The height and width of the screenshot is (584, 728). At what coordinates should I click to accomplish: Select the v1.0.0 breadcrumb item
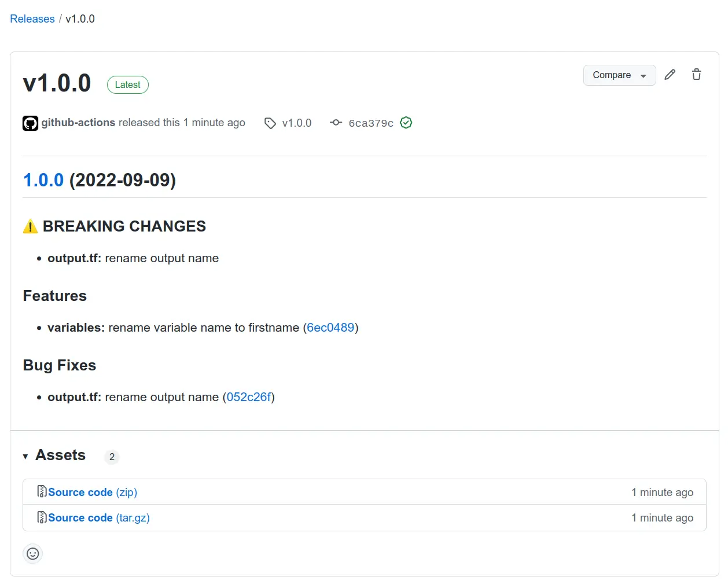79,19
